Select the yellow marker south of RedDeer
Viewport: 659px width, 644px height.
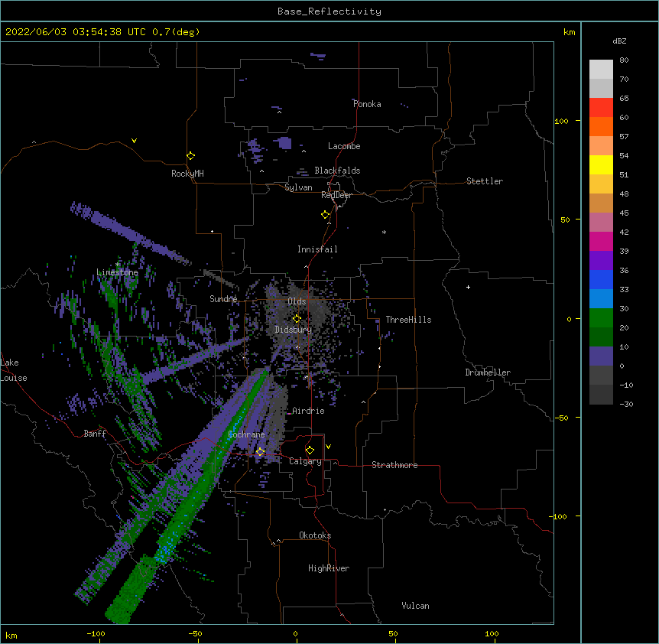coord(326,215)
